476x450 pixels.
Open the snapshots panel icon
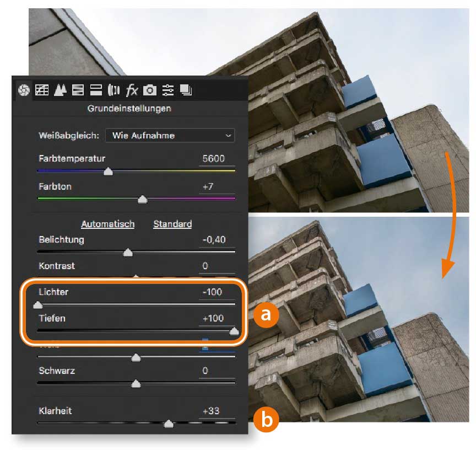186,90
